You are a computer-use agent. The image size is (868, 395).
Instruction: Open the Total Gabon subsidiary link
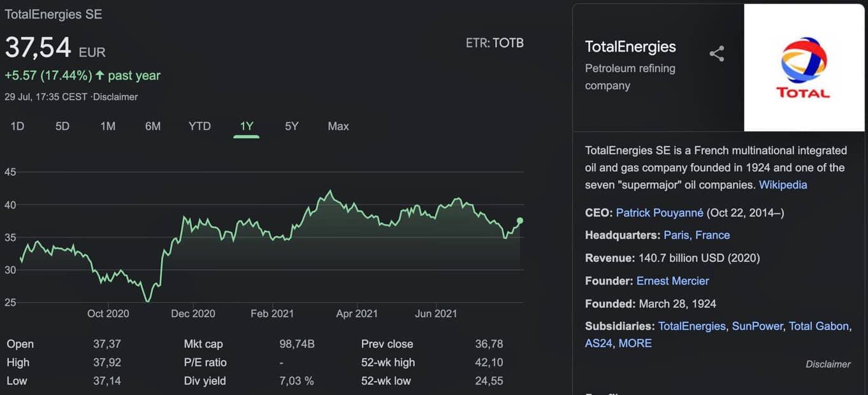pyautogui.click(x=819, y=326)
